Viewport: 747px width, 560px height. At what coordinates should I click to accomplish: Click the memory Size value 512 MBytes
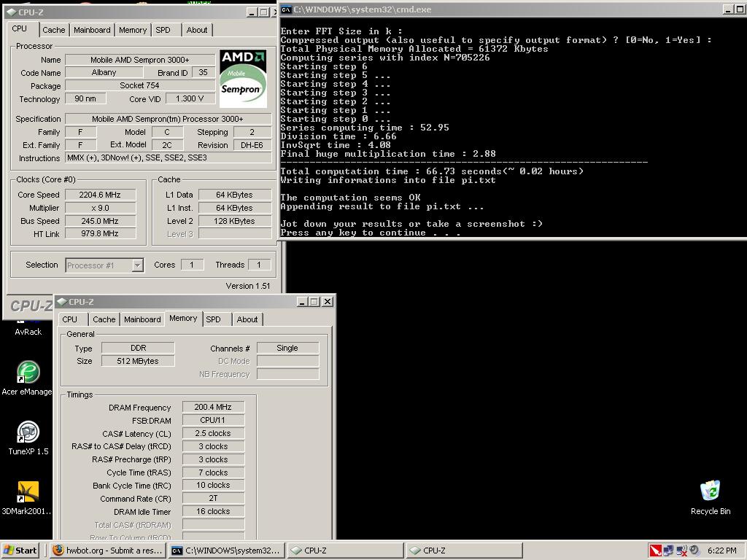tap(138, 361)
